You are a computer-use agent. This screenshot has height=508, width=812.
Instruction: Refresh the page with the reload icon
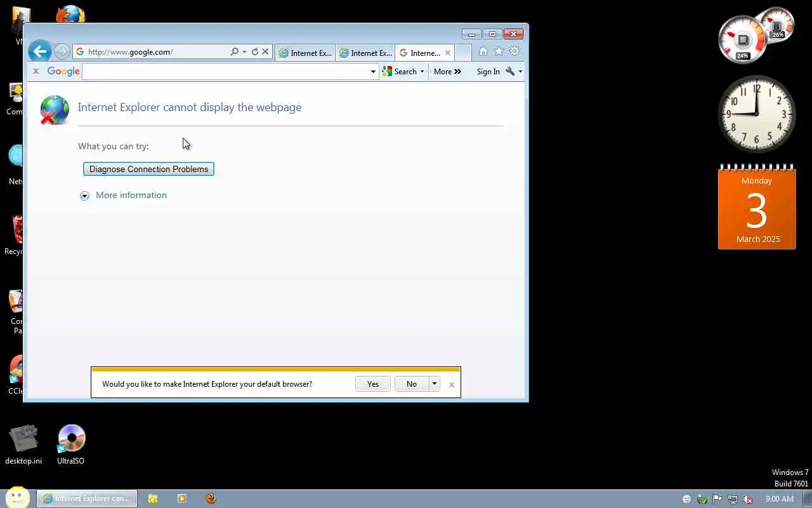255,52
